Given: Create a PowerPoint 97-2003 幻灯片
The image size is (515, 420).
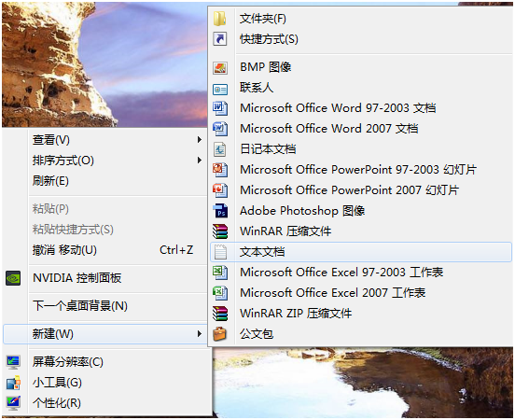Looking at the screenshot, I should tap(361, 170).
